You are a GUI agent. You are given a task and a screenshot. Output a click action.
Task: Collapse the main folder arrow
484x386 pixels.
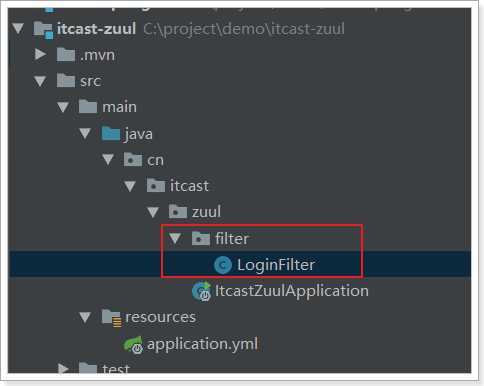[x=63, y=107]
